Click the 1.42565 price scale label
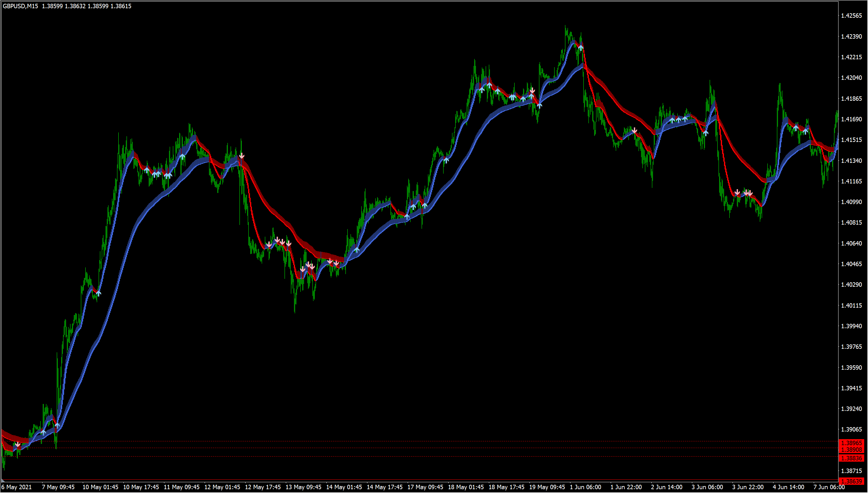This screenshot has width=868, height=493. point(851,16)
